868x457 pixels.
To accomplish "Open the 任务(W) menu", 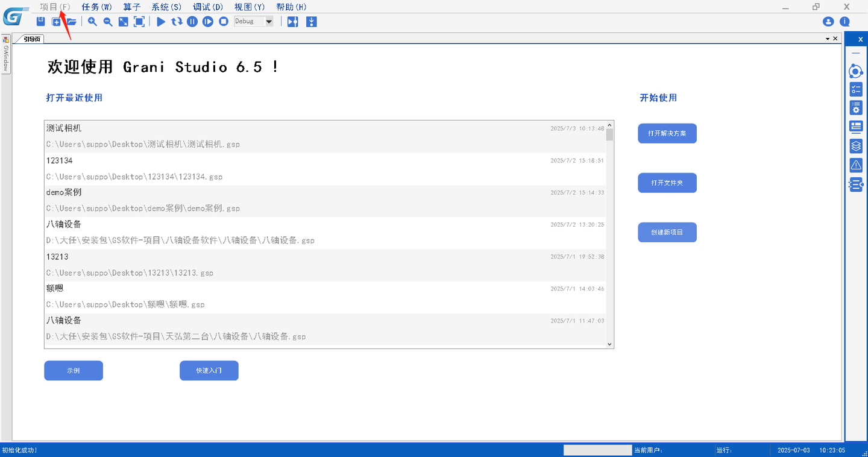I will (97, 7).
